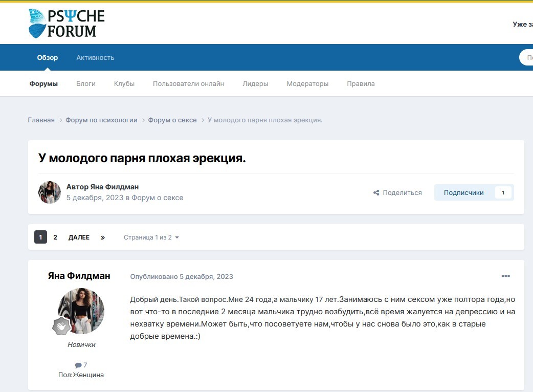Click the comment count bubble icon
Screen dimensions: 533x392
pos(78,365)
